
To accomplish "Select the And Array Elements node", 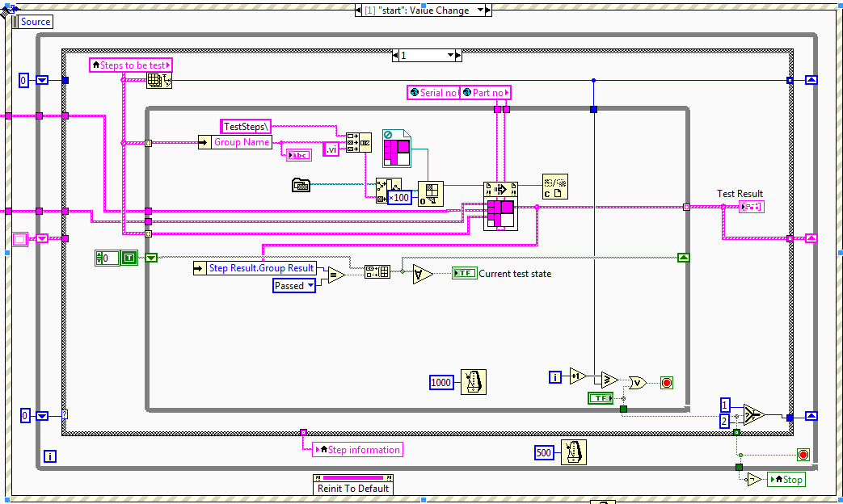I will (x=423, y=274).
